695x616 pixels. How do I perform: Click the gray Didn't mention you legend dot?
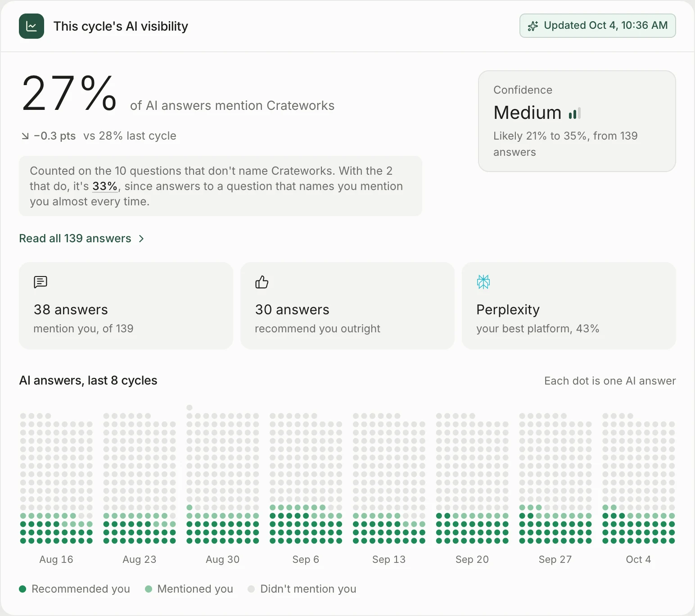pos(251,589)
